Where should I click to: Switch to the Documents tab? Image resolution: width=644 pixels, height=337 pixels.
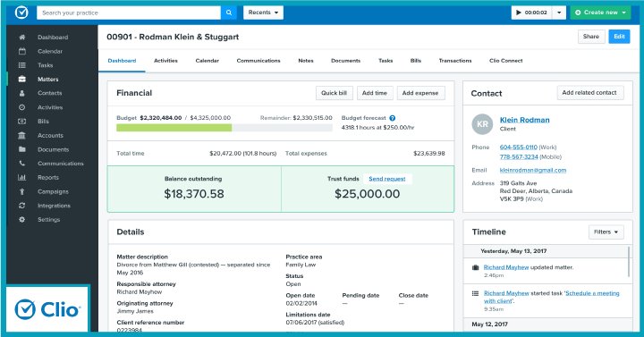coord(345,61)
